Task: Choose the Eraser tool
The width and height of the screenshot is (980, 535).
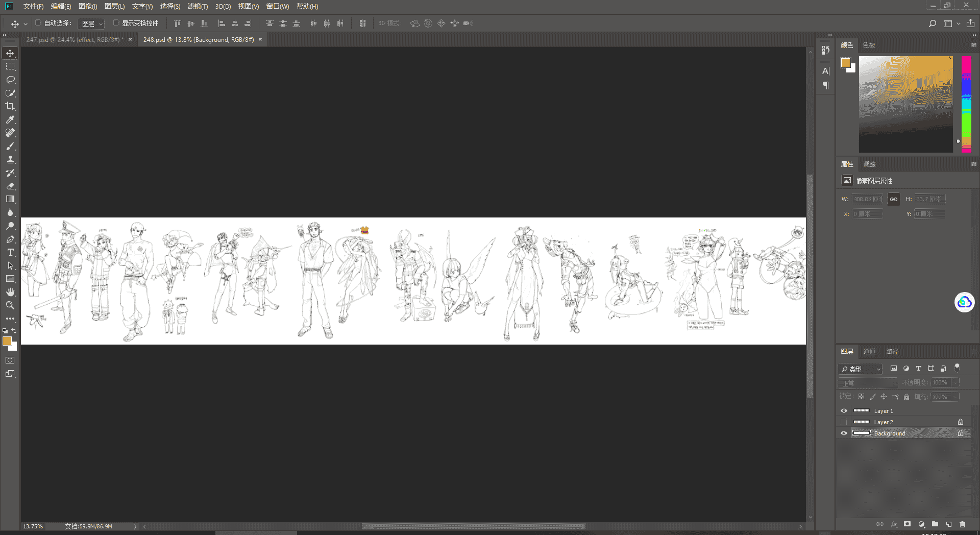Action: [10, 186]
